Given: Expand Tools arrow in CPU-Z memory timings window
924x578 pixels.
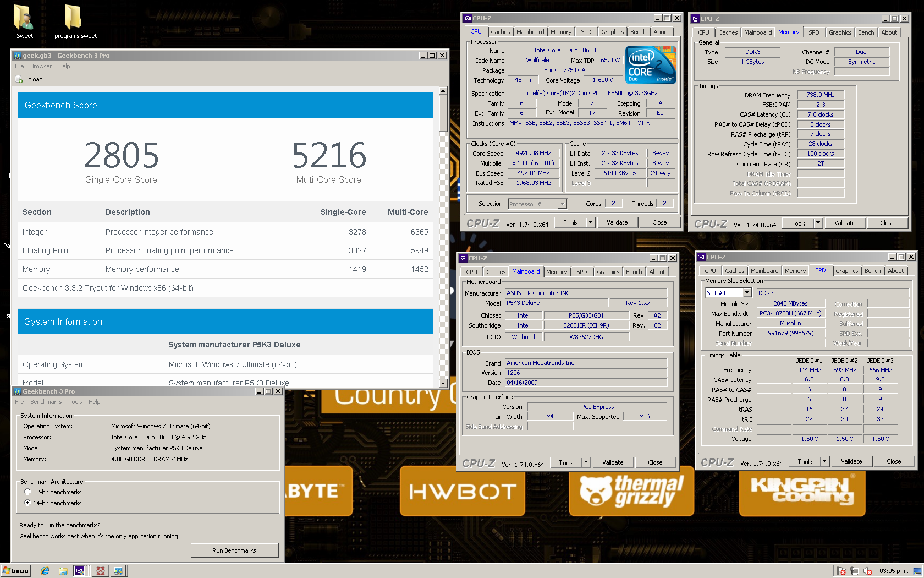Looking at the screenshot, I should 818,223.
